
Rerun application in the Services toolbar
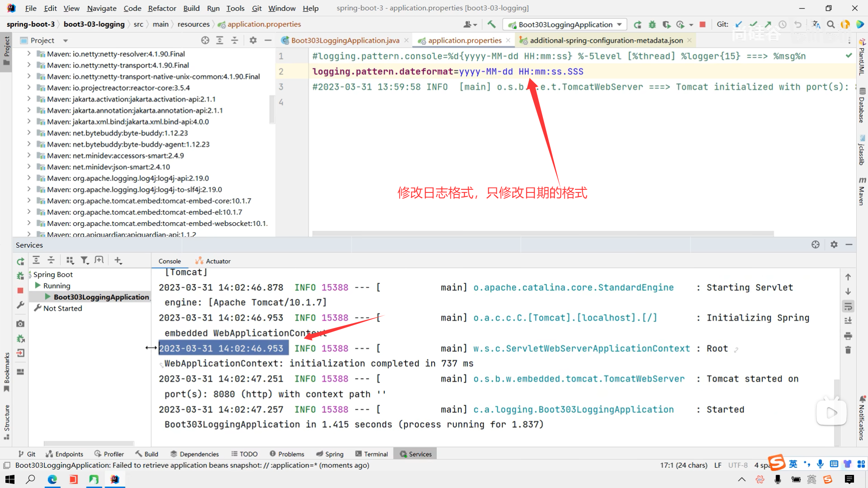point(20,261)
